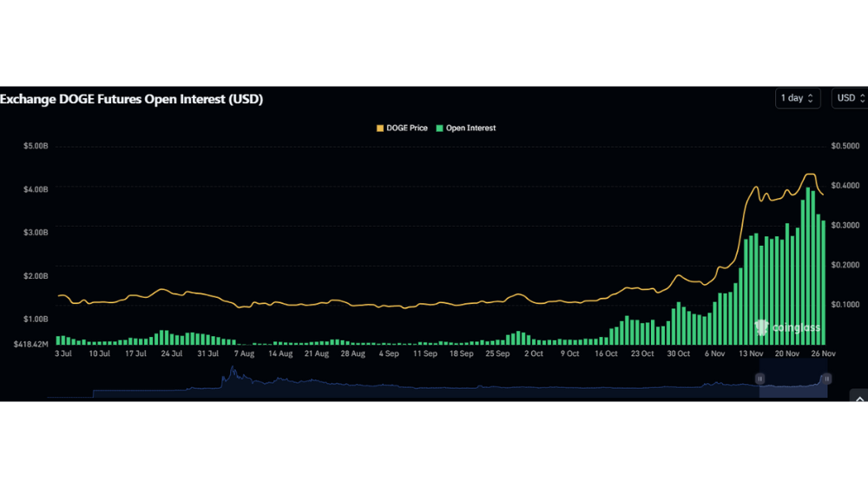Toggle the Open Interest legend series
Screen dimensions: 868x488
tap(466, 128)
